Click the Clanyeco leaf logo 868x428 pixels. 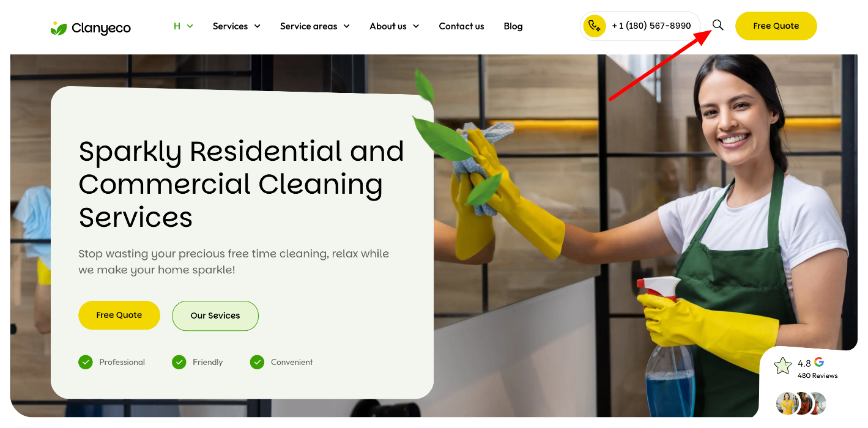pyautogui.click(x=58, y=28)
